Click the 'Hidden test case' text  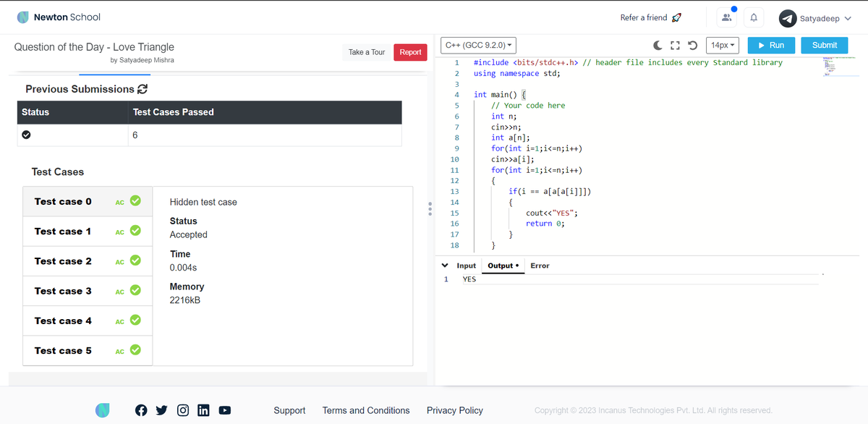tap(203, 202)
